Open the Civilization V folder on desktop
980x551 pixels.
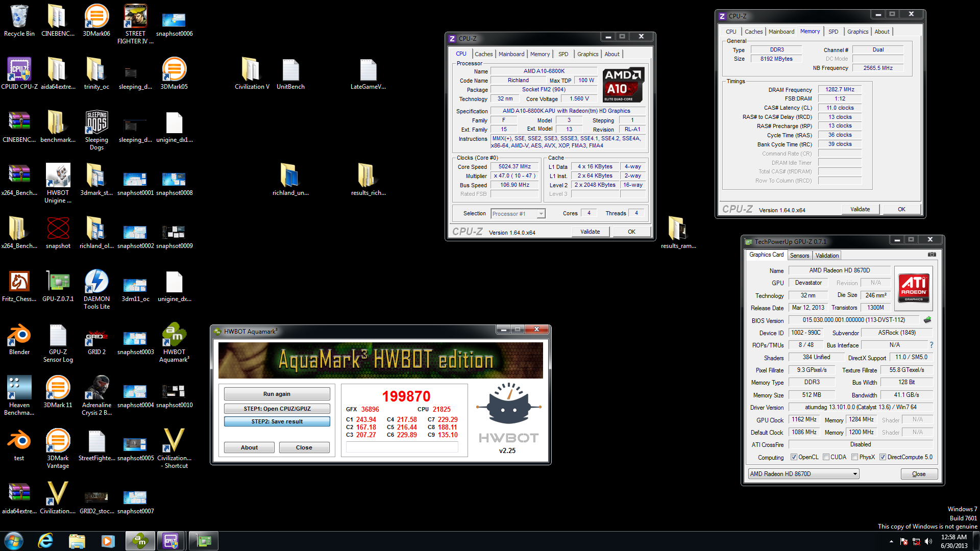point(252,73)
